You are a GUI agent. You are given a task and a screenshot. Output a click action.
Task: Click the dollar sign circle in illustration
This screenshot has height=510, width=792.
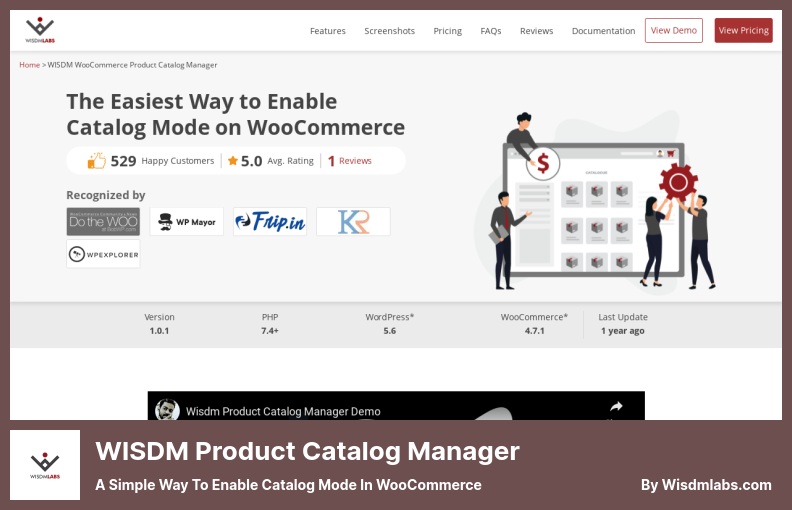[x=543, y=163]
